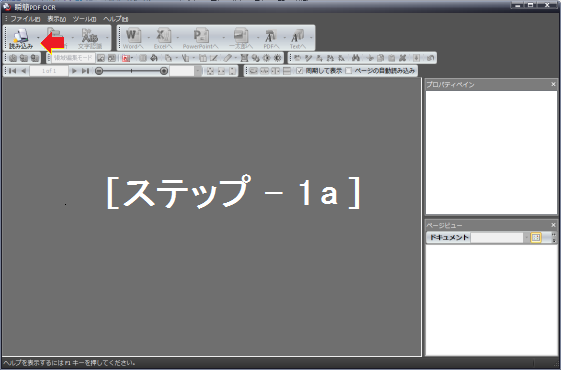Click the ドキュメント label in page view

[449, 237]
